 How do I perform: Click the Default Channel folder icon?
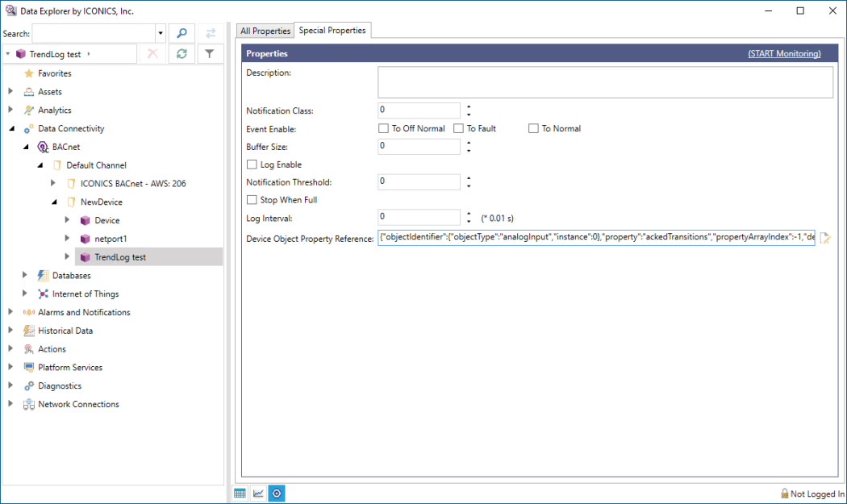point(57,165)
